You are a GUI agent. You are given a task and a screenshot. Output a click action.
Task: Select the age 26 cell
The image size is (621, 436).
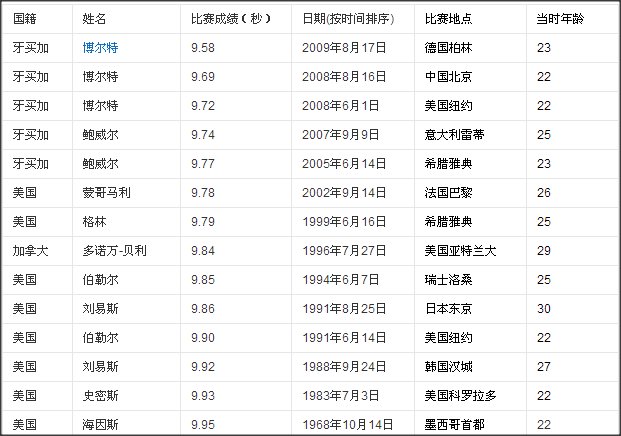pyautogui.click(x=544, y=193)
